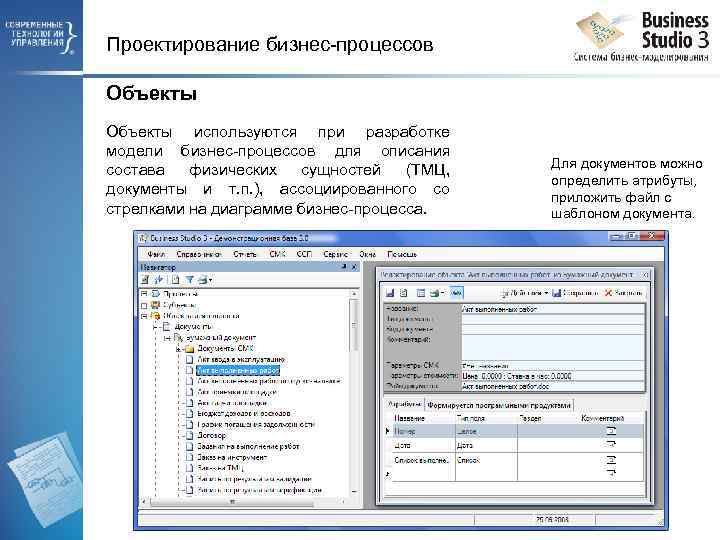Switch to the Атрибуты tab
This screenshot has height=540, width=720.
point(404,405)
